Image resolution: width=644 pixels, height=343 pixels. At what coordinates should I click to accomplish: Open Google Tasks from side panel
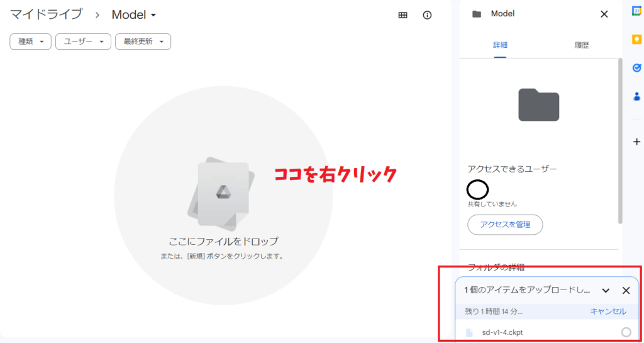[x=636, y=68]
